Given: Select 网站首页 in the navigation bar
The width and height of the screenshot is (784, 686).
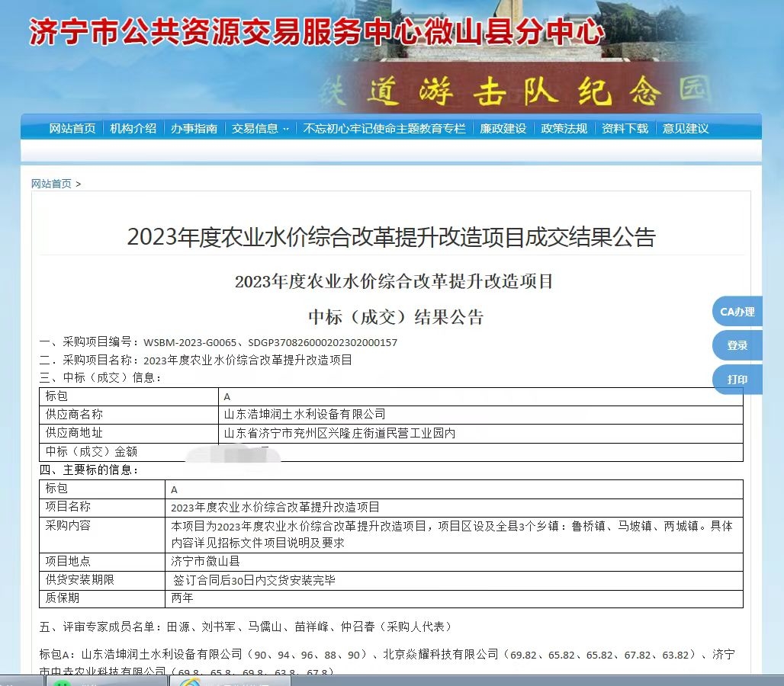Looking at the screenshot, I should coord(74,128).
